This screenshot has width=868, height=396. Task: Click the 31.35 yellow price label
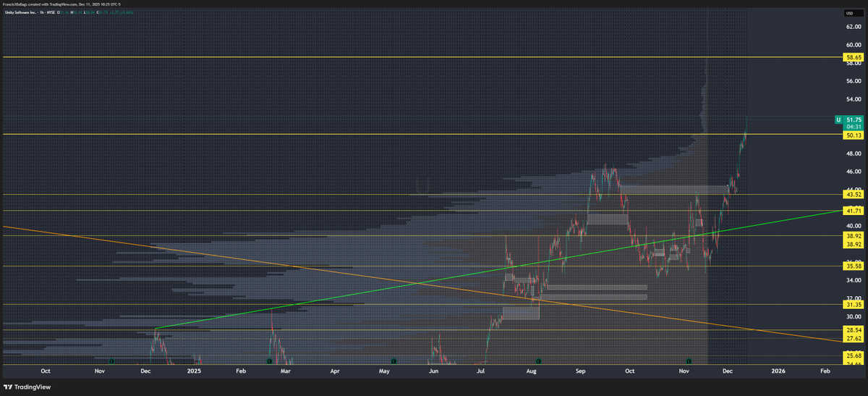pyautogui.click(x=854, y=305)
